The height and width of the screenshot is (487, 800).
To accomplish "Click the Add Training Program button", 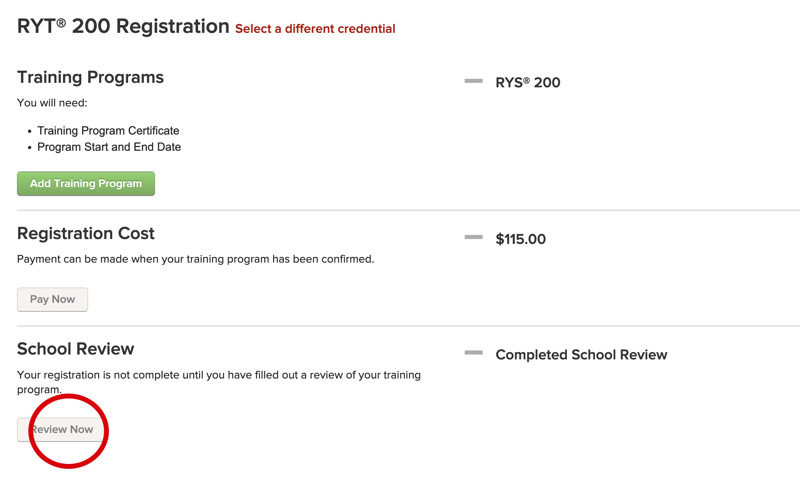I will 86,184.
